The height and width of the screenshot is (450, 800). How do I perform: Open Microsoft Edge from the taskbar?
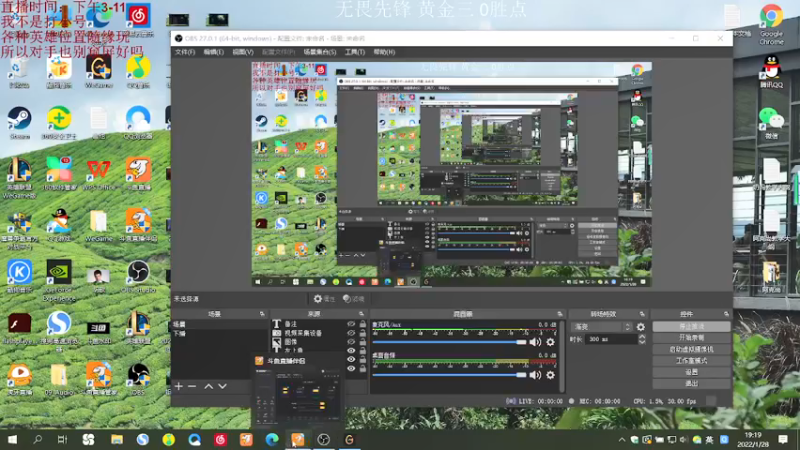pos(272,439)
